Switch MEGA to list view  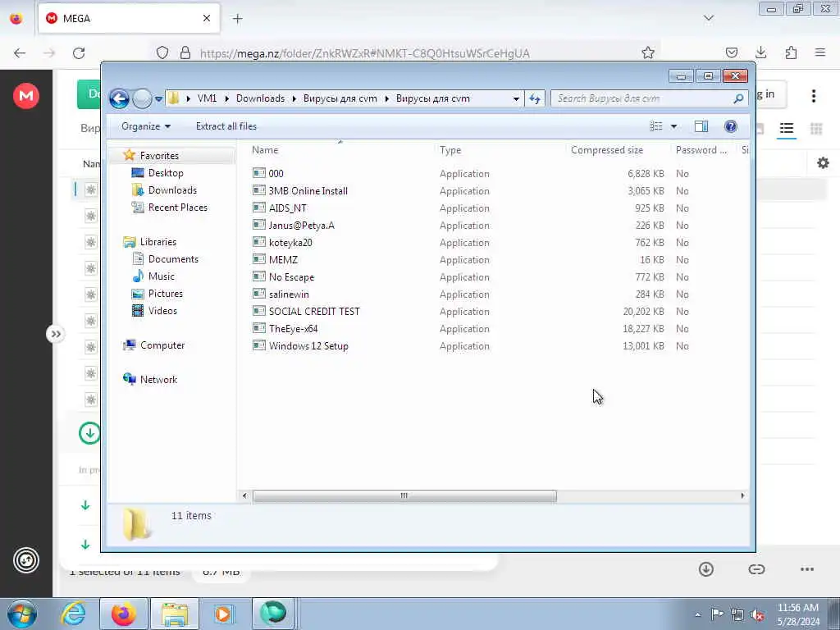(787, 129)
